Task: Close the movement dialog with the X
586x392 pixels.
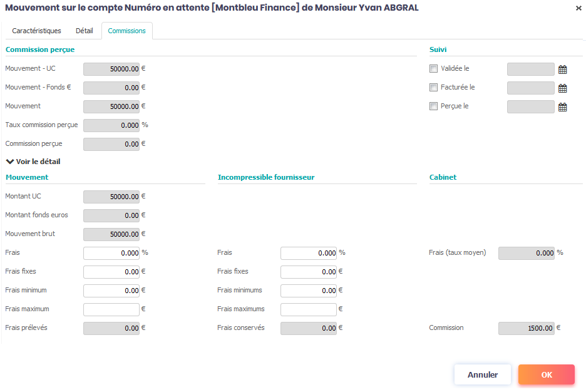Action: [x=578, y=8]
